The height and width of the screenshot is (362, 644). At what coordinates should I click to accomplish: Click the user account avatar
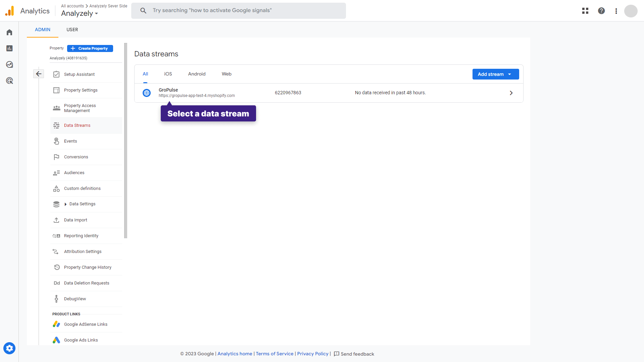point(631,11)
